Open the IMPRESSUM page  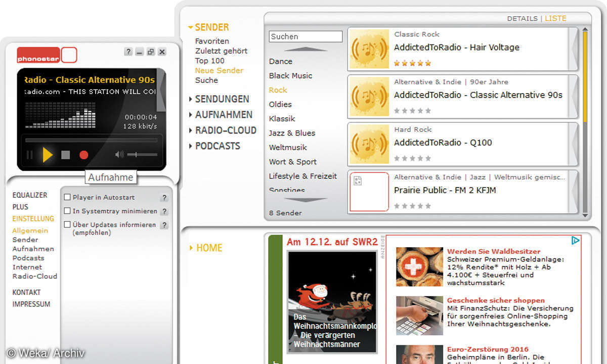(x=31, y=304)
